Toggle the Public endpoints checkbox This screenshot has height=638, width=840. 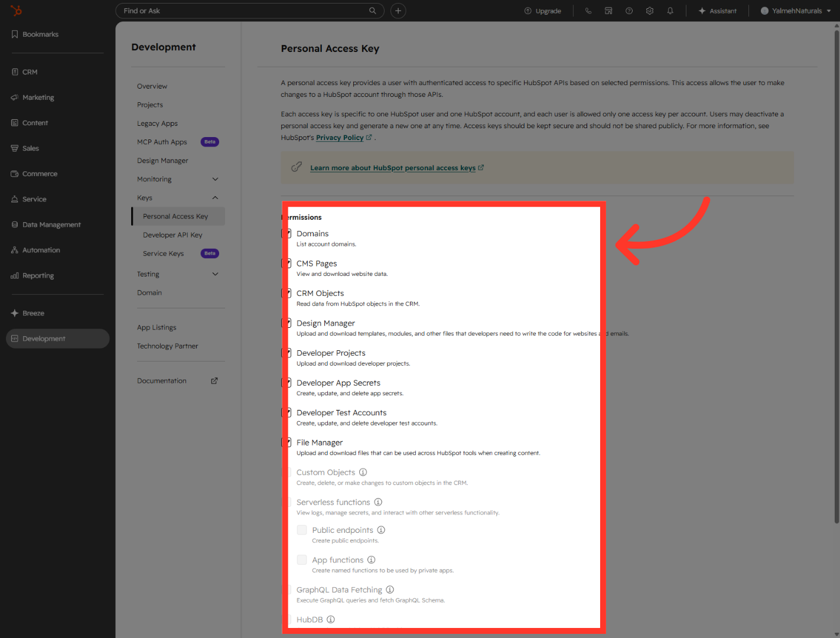pos(302,530)
